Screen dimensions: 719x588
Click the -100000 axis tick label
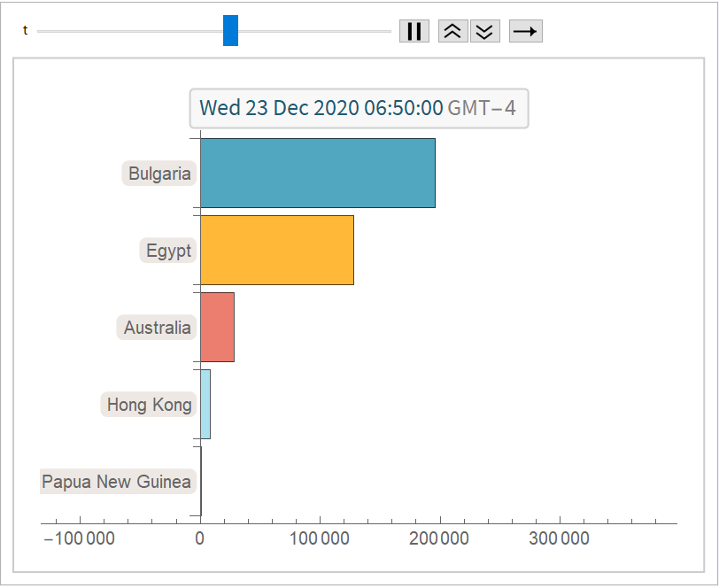(79, 539)
